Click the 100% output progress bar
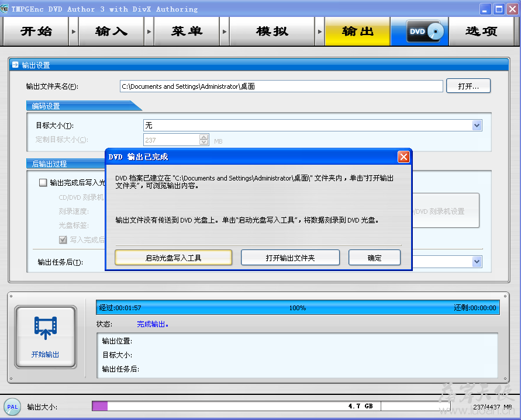 click(298, 308)
